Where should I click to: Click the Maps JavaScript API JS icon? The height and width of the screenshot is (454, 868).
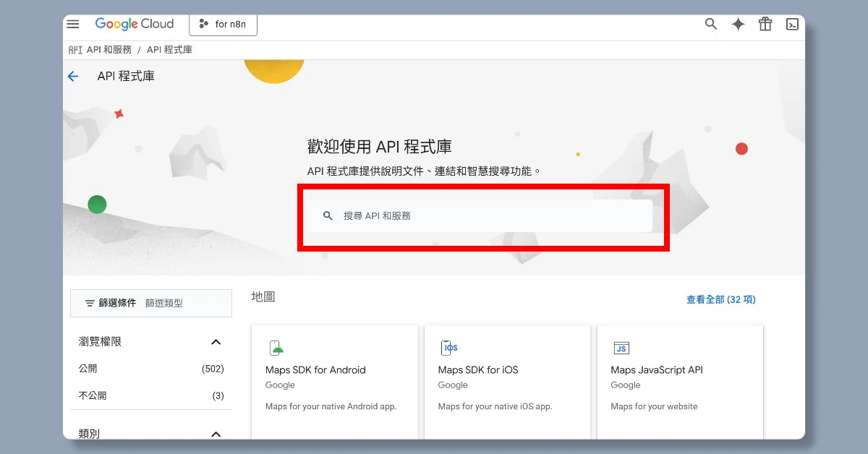coord(621,348)
